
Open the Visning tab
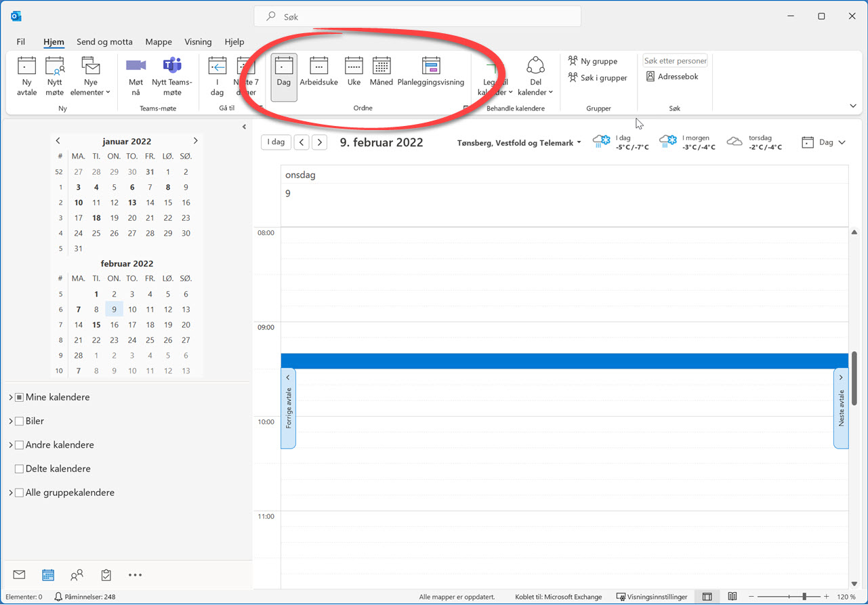198,41
